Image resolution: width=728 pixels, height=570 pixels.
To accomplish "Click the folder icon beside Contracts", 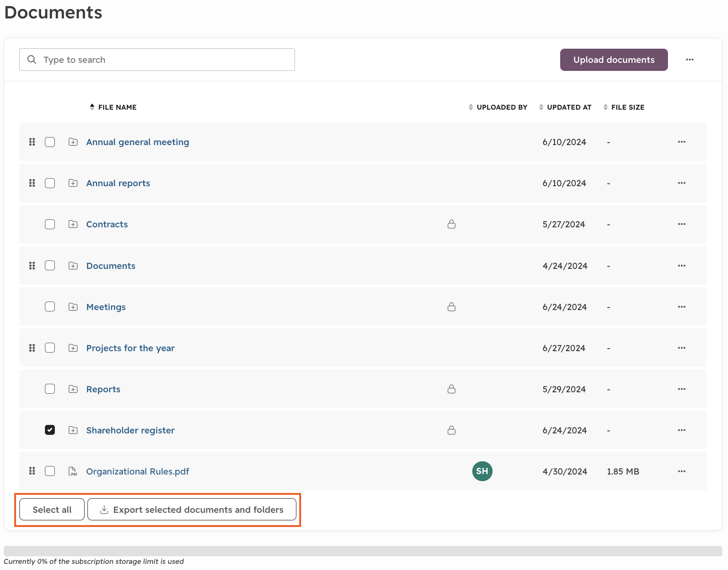I will click(x=73, y=224).
